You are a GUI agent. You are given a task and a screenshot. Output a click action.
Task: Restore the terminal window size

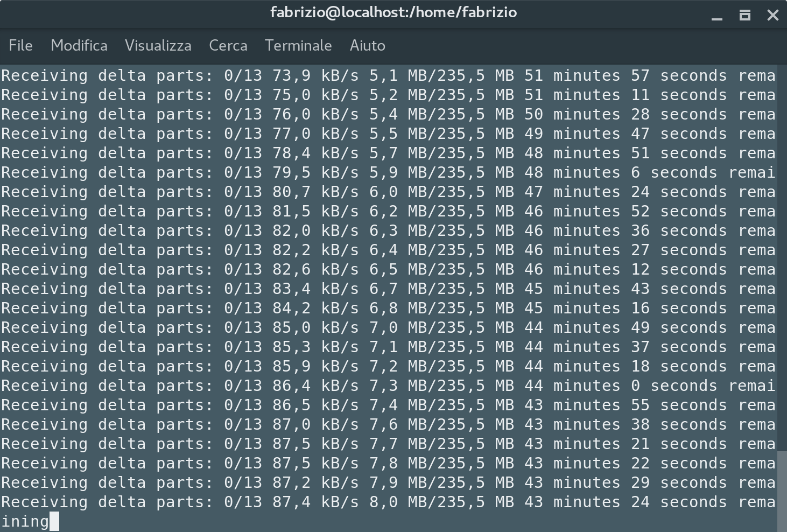745,15
